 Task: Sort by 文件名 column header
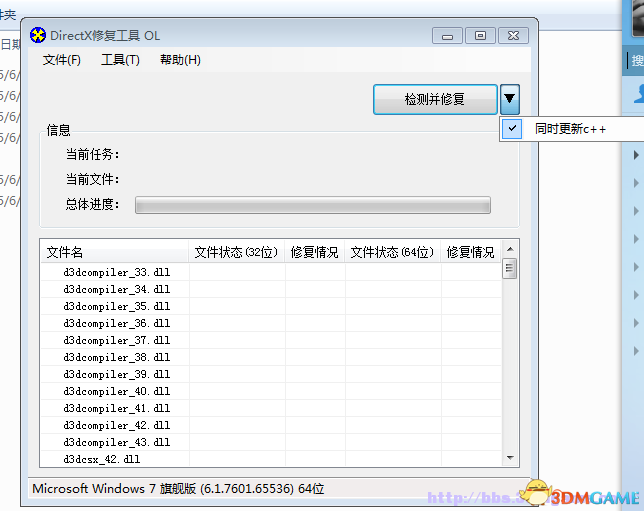coord(115,252)
